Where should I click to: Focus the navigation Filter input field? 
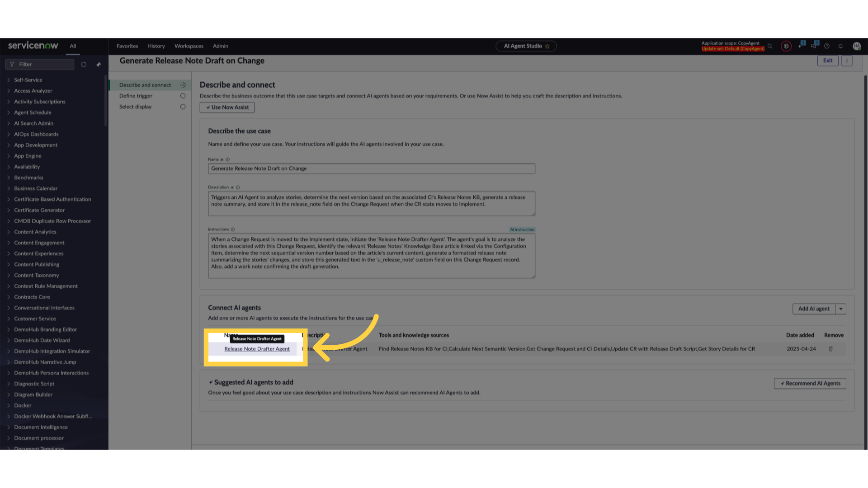(x=40, y=65)
